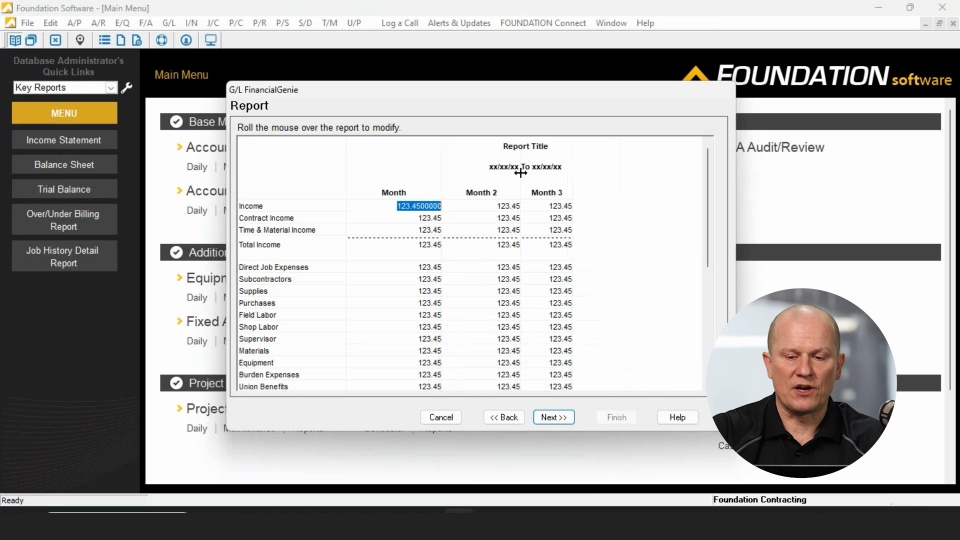Open Over/Under Billing Report quick link

[x=64, y=220]
